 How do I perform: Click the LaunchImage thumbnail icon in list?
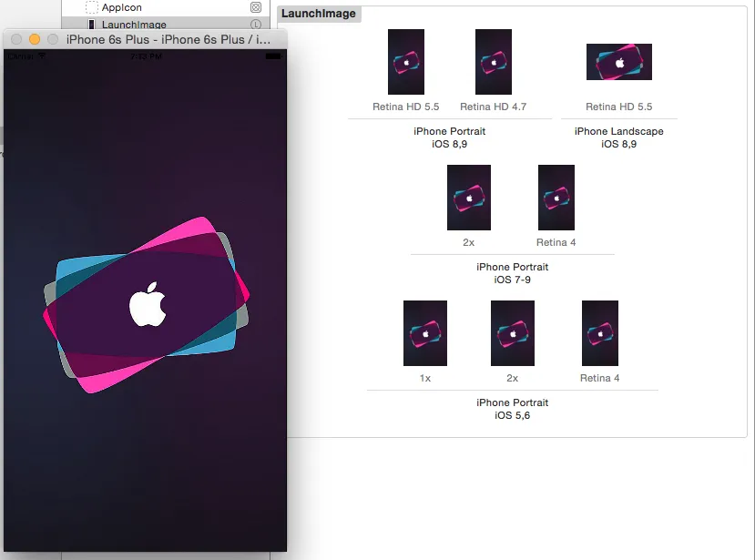coord(91,25)
